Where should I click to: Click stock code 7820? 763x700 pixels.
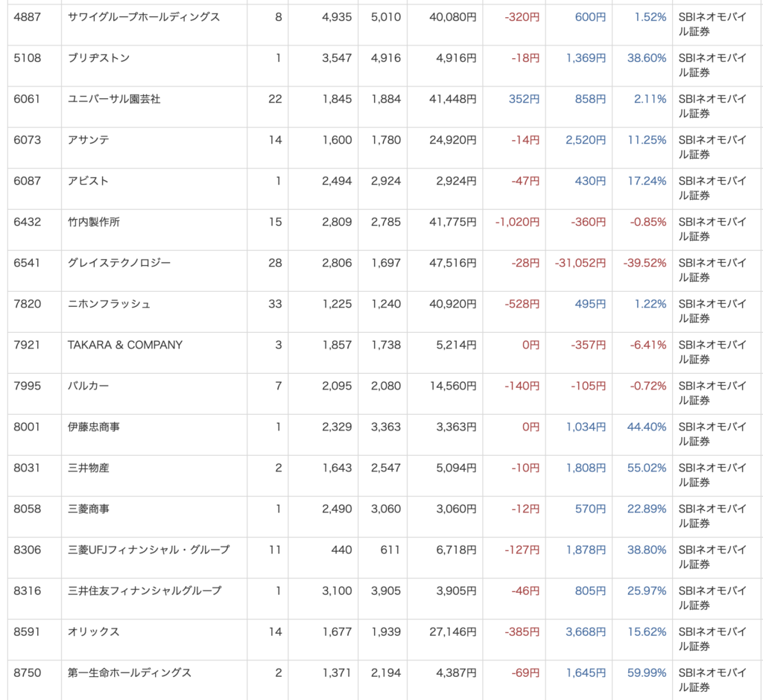coord(28,304)
